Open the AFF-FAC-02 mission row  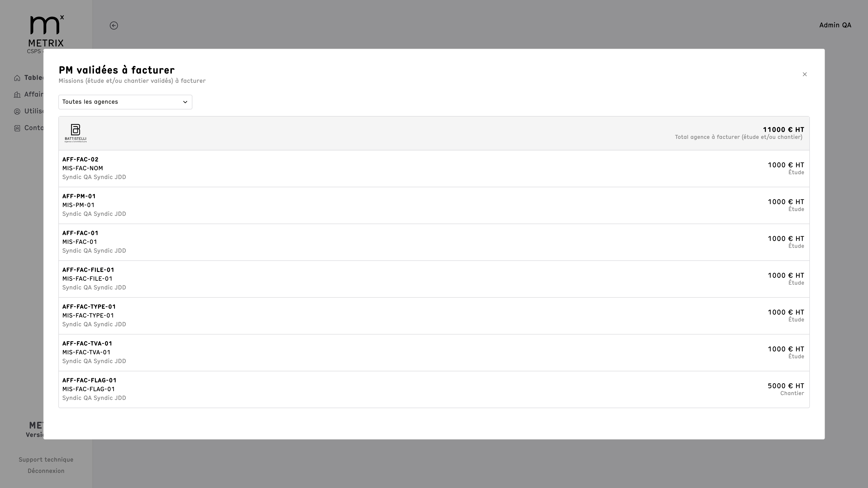pyautogui.click(x=434, y=168)
